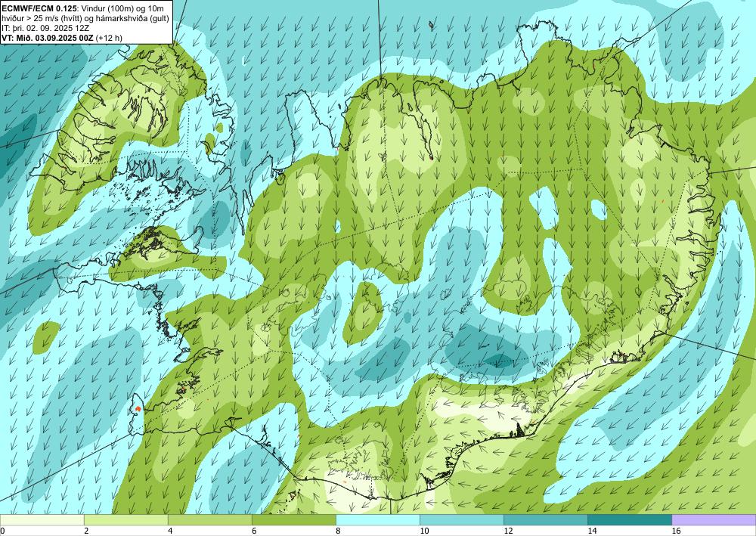Click the legend tick label '4'
The height and width of the screenshot is (536, 756).
coord(170,531)
